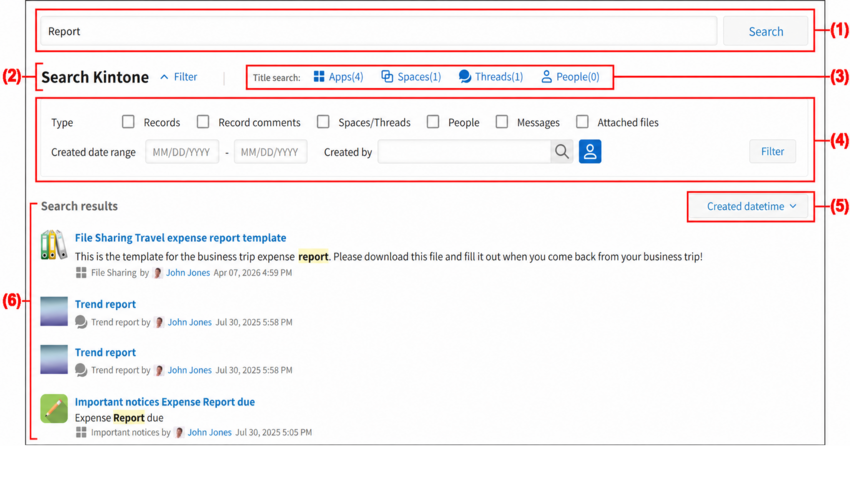Click the highlighted 'report' word in description

click(313, 257)
